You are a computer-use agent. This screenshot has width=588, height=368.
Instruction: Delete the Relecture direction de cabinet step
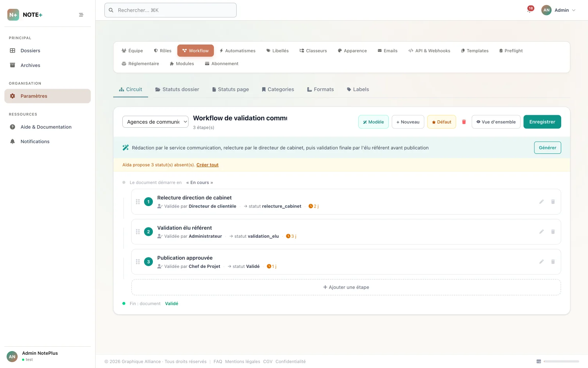(553, 202)
